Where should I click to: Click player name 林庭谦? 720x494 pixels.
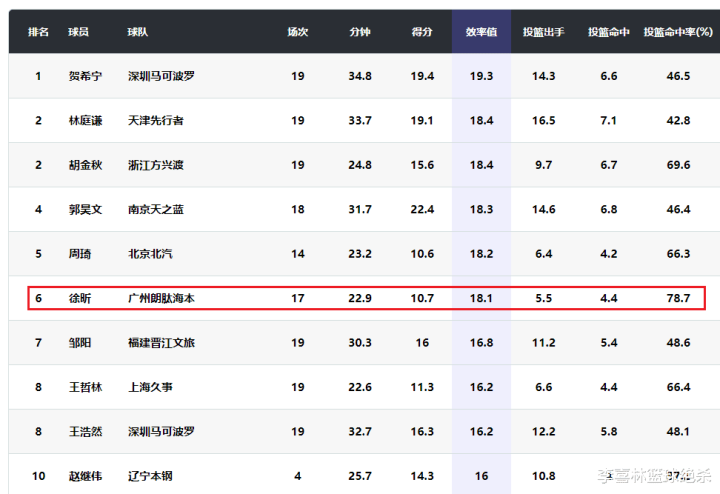click(85, 121)
